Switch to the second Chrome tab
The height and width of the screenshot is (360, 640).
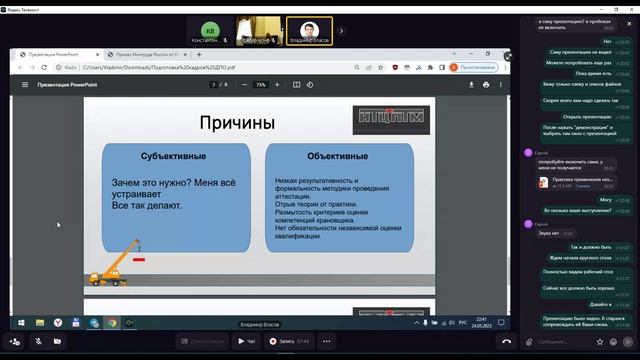(x=146, y=54)
